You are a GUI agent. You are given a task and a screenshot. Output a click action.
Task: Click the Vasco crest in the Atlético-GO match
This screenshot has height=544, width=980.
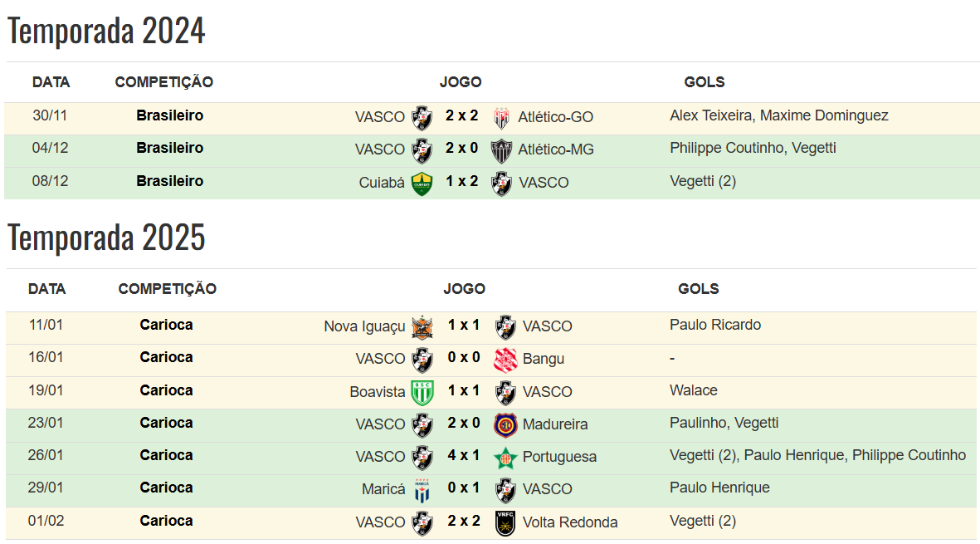422,117
